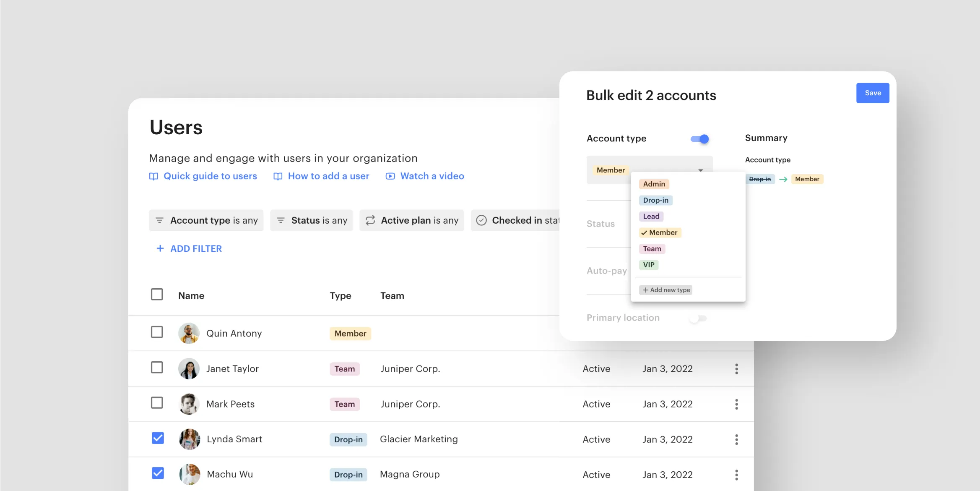The image size is (980, 491).
Task: Click the three-dot menu for Machu Wu
Action: coord(736,474)
